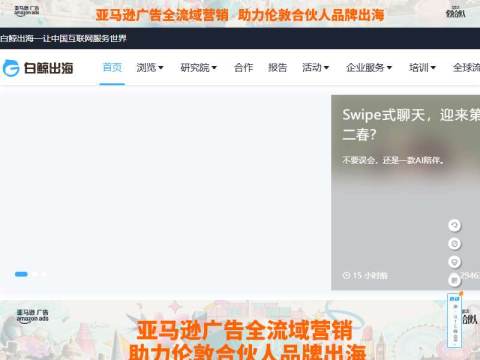Click the amazon ads logo in bottom banner
Viewport: 480px width, 360px height.
[32, 315]
